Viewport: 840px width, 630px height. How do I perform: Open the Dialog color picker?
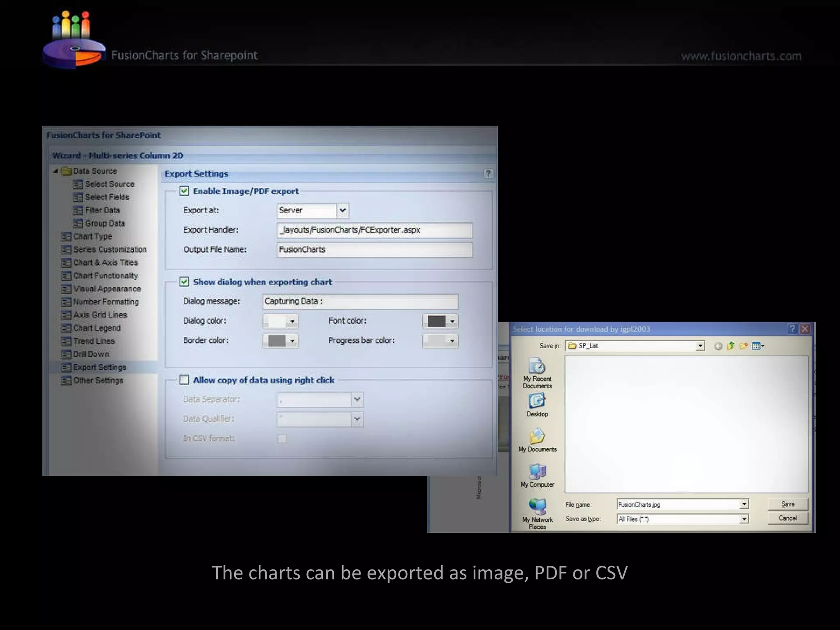click(281, 321)
